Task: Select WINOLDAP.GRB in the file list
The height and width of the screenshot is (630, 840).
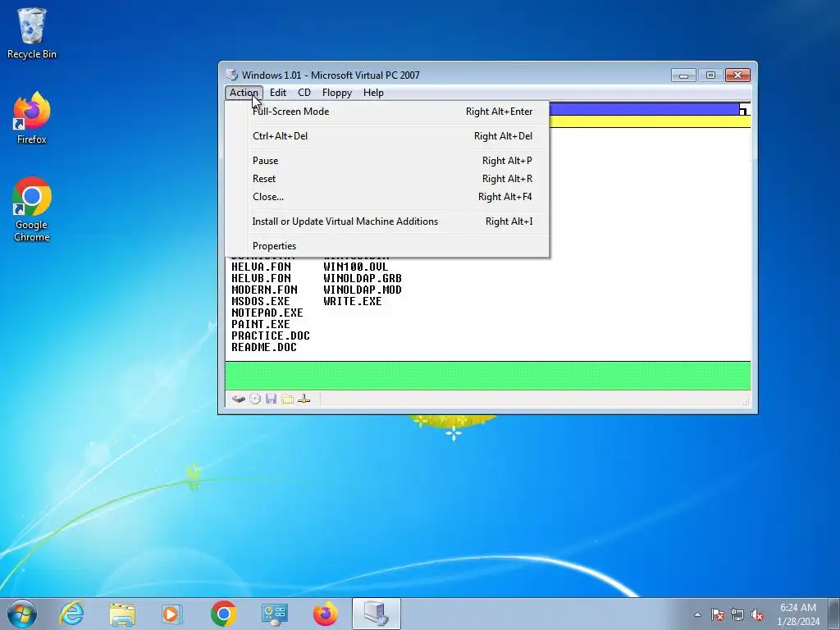Action: pyautogui.click(x=363, y=279)
